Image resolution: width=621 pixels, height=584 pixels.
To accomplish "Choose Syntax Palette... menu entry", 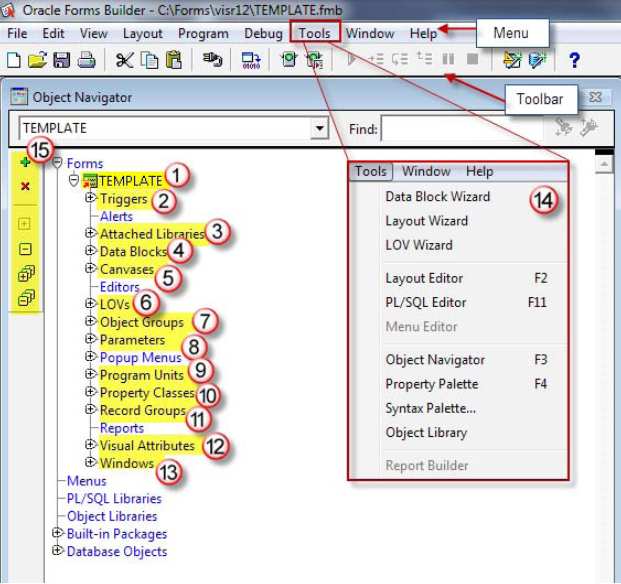I will click(x=431, y=408).
